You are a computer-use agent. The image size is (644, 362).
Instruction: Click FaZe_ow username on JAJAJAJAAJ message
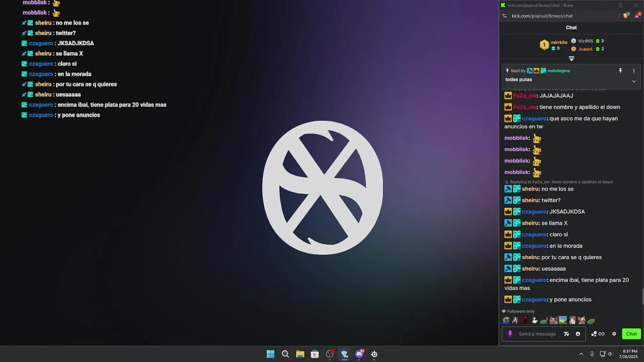pyautogui.click(x=525, y=96)
